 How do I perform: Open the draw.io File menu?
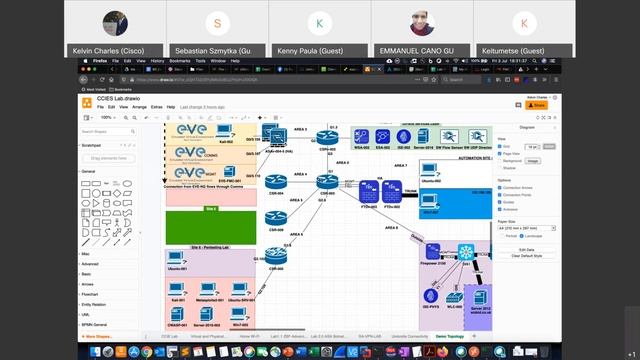pyautogui.click(x=100, y=107)
